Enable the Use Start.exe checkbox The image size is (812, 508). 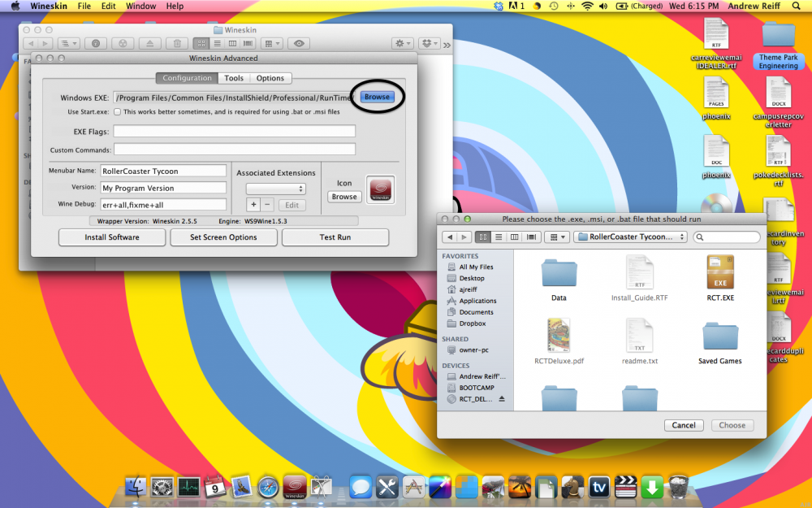[x=118, y=111]
